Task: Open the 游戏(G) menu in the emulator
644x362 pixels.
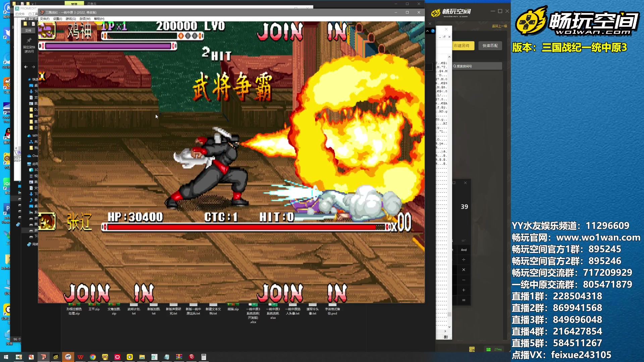Action: 71,19
